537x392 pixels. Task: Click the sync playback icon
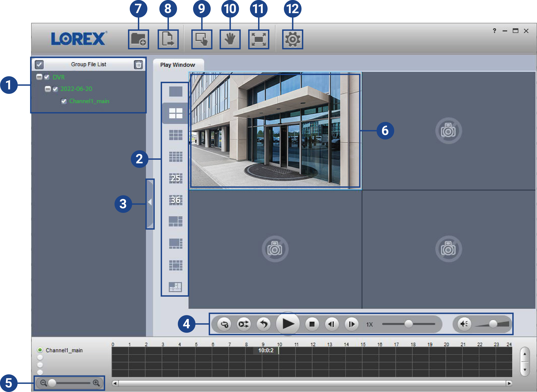(244, 324)
